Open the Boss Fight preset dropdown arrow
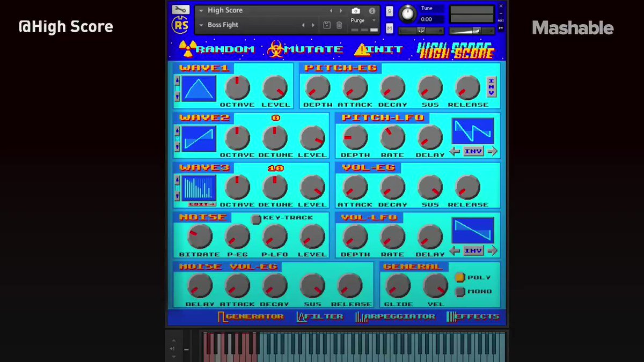 coord(201,25)
